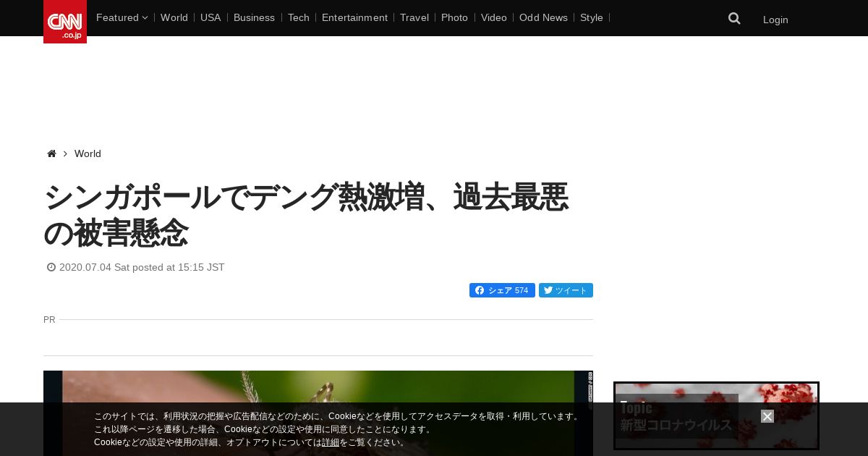Open the Travel section
Screen dimensions: 868x456
414,17
